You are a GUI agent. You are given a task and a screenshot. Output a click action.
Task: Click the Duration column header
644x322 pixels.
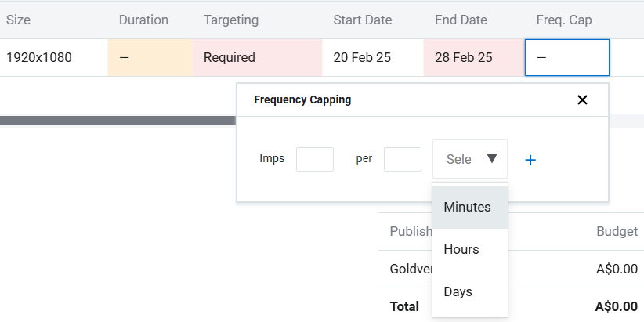(x=143, y=20)
